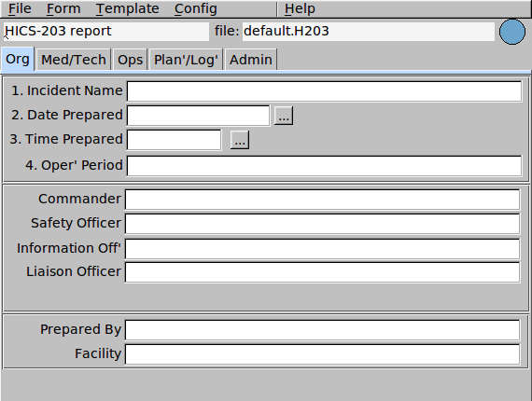
Task: Open the File menu
Action: pyautogui.click(x=20, y=8)
